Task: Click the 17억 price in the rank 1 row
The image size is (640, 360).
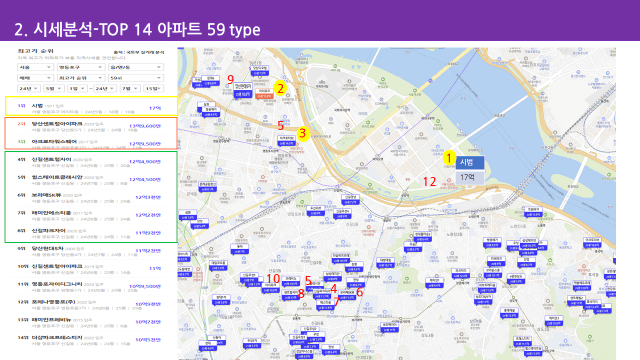Action: [155, 108]
